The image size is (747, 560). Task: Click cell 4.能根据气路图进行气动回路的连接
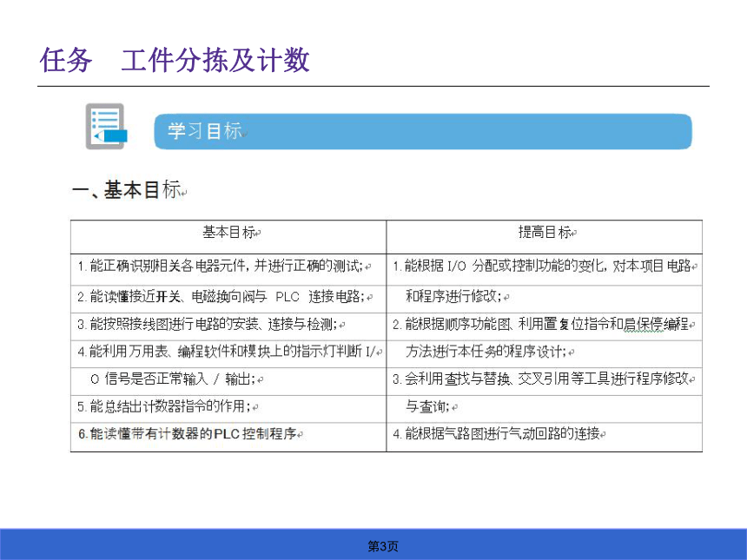544,437
